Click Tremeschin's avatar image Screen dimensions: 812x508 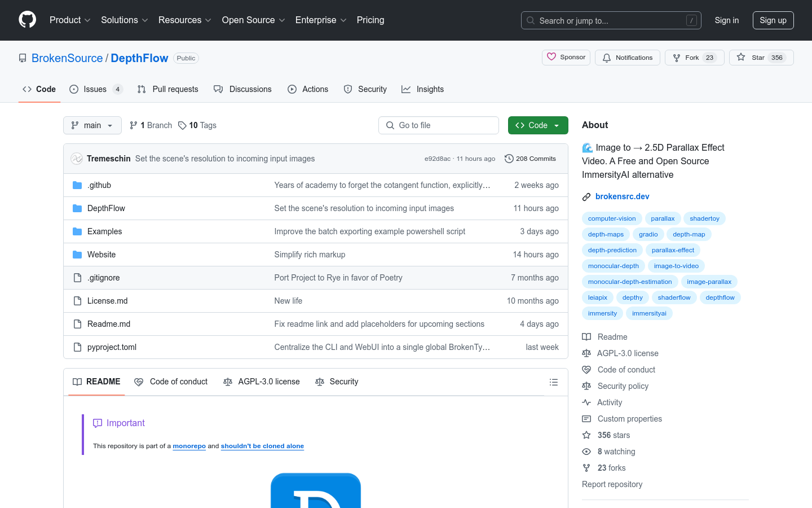coord(77,159)
